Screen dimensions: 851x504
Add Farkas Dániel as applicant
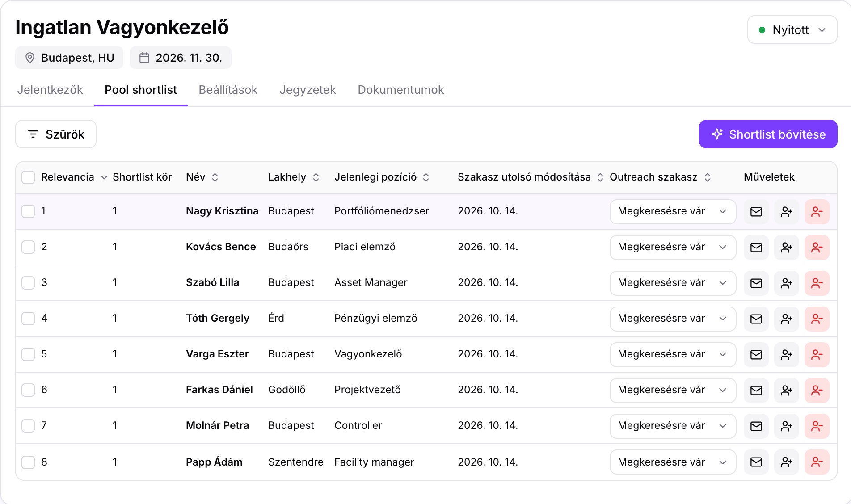coord(786,391)
